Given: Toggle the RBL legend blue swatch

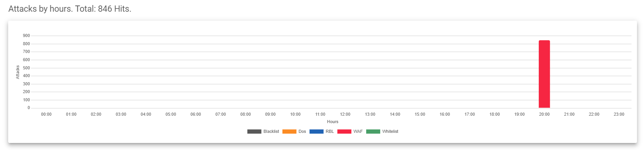Looking at the screenshot, I should pos(316,132).
